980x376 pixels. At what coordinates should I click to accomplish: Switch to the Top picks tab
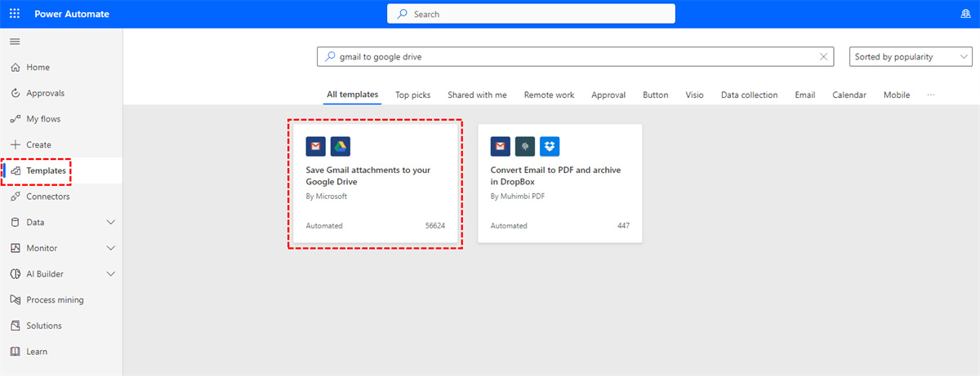[413, 95]
